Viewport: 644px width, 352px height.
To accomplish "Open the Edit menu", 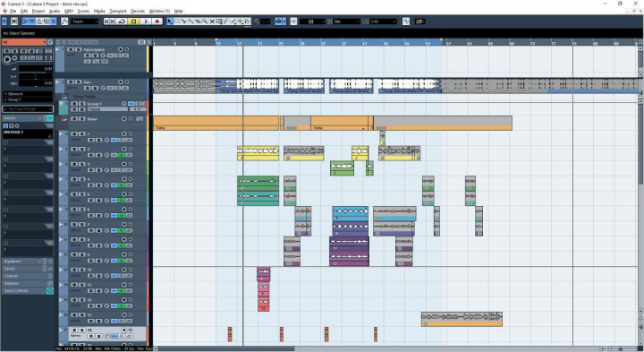I will 24,11.
